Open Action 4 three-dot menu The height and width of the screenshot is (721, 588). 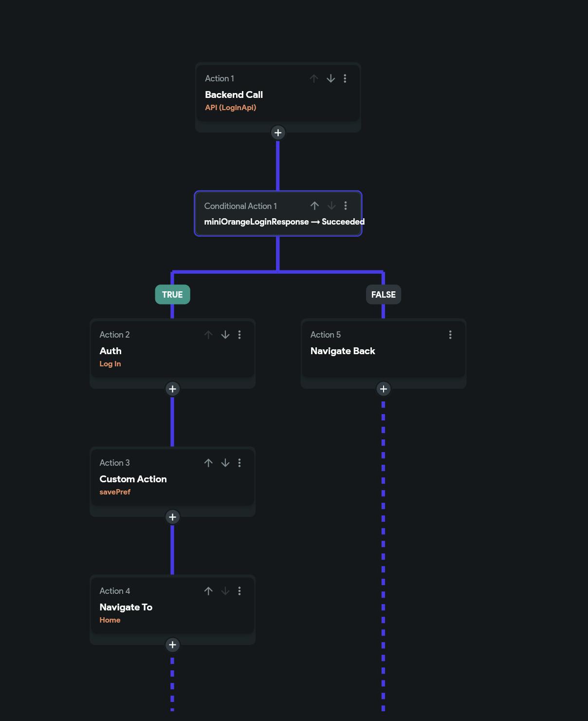(239, 591)
